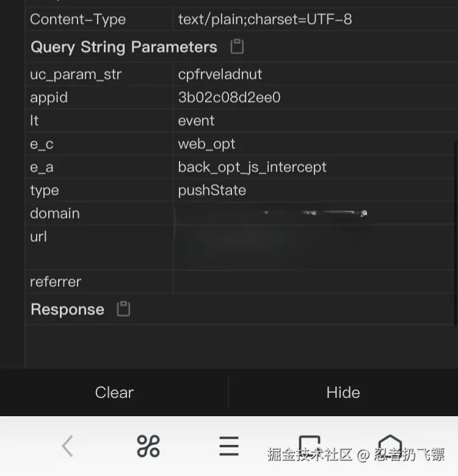Select the Content-Type header value
This screenshot has width=458, height=476.
264,19
